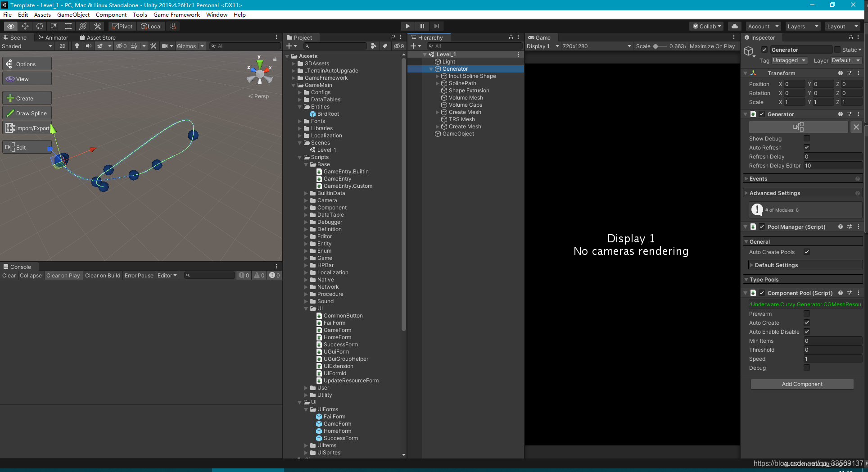Start Play mode
The height and width of the screenshot is (472, 868).
point(407,26)
